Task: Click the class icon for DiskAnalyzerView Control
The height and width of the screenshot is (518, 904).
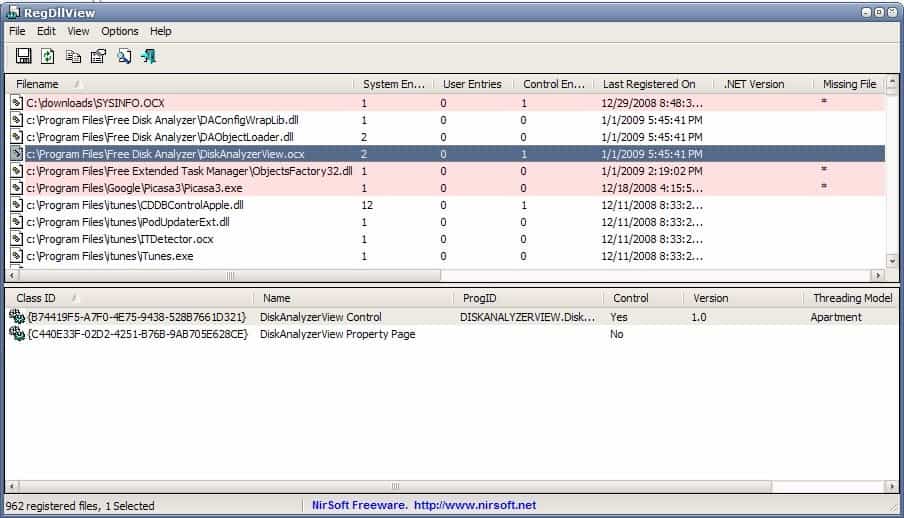Action: click(x=17, y=317)
